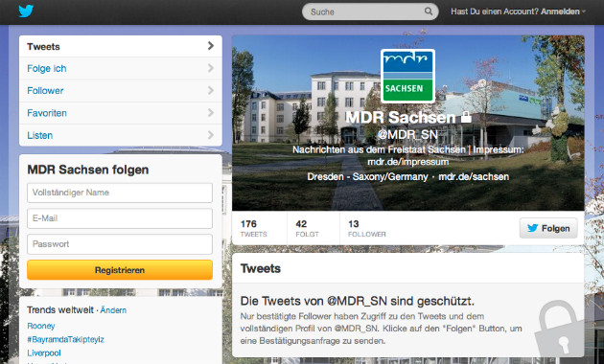Click the Tweets heading above protected notice

261,268
